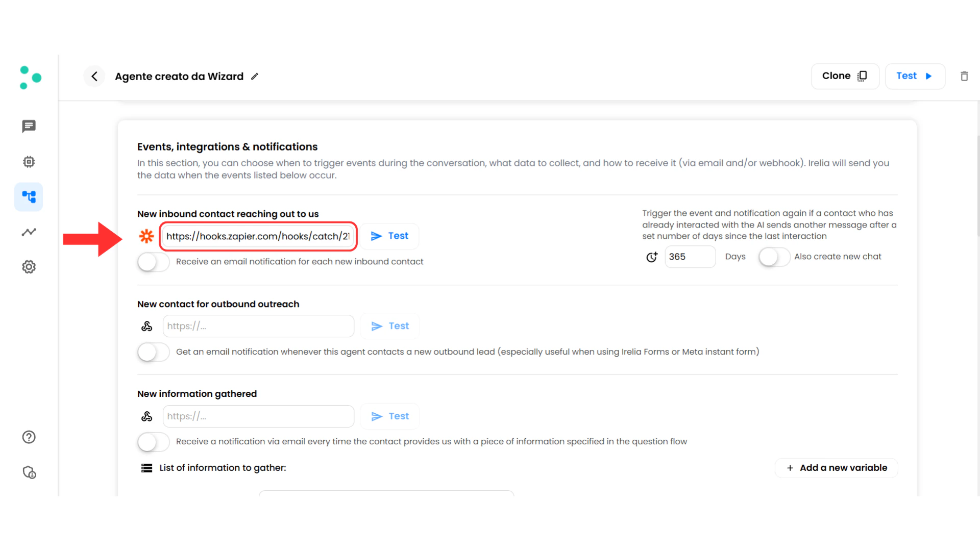The image size is (980, 551).
Task: Click the privacy shield icon at sidebar bottom
Action: [29, 472]
